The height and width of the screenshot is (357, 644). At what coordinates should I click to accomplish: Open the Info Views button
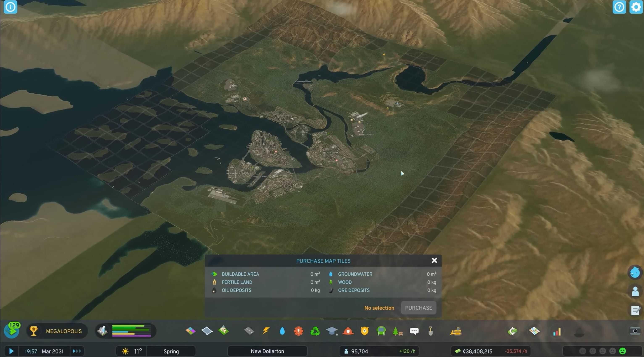[x=10, y=7]
